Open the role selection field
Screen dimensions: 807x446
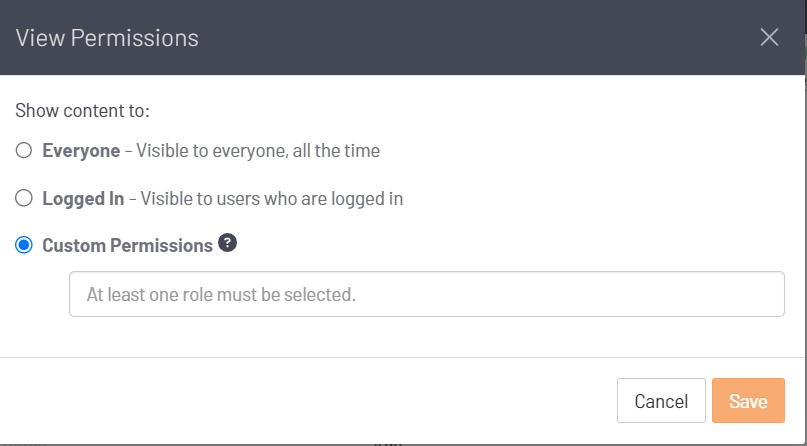(x=426, y=295)
